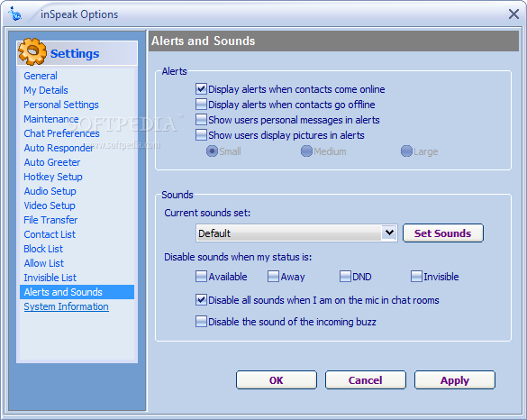Screen dimensions: 527x420
Task: Go to File Transfer settings
Action: pyautogui.click(x=50, y=220)
